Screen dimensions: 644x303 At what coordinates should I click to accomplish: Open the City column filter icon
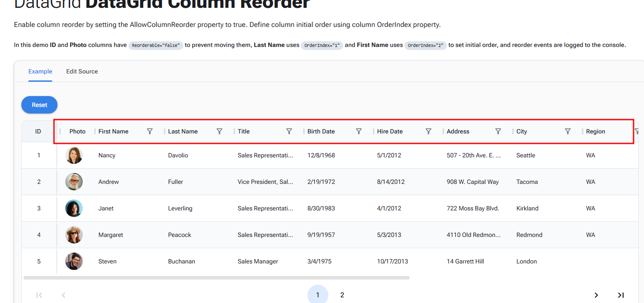pos(568,131)
